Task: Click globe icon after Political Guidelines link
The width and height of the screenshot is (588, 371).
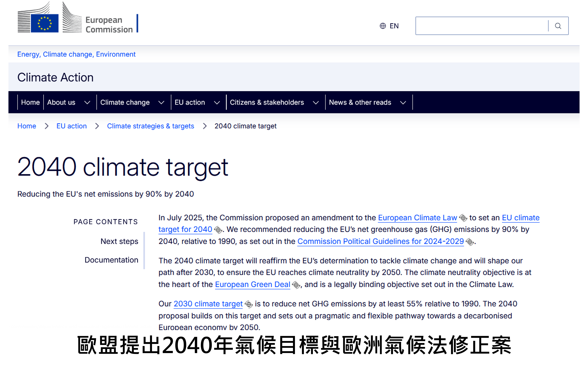Action: tap(470, 242)
